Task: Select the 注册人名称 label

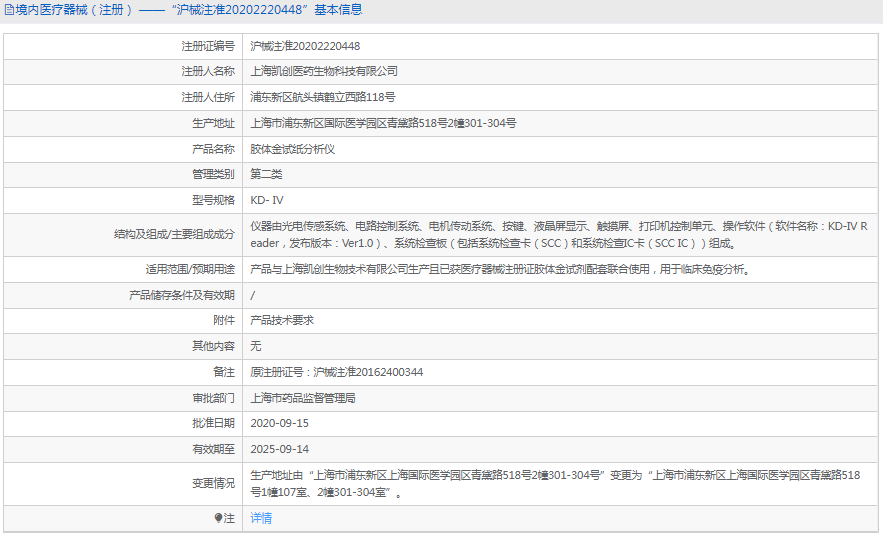Action: 208,71
